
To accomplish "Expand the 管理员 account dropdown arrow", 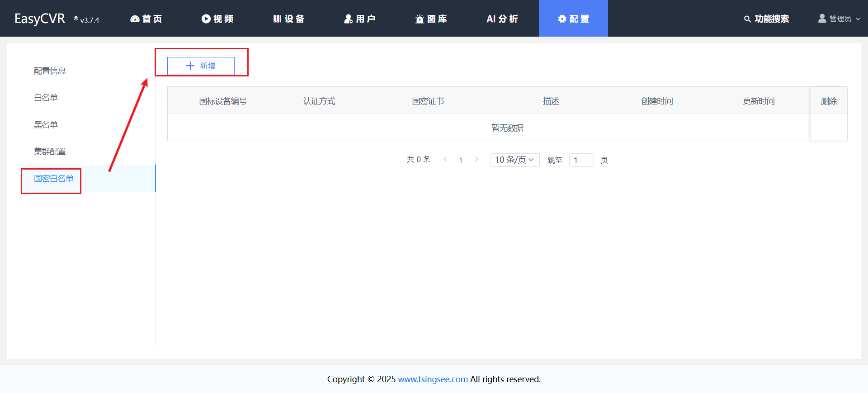I will click(858, 19).
